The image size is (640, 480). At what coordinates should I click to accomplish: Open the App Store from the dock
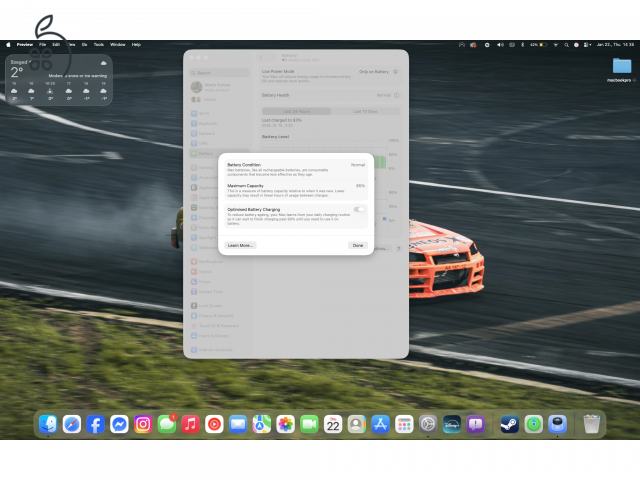pos(380,424)
